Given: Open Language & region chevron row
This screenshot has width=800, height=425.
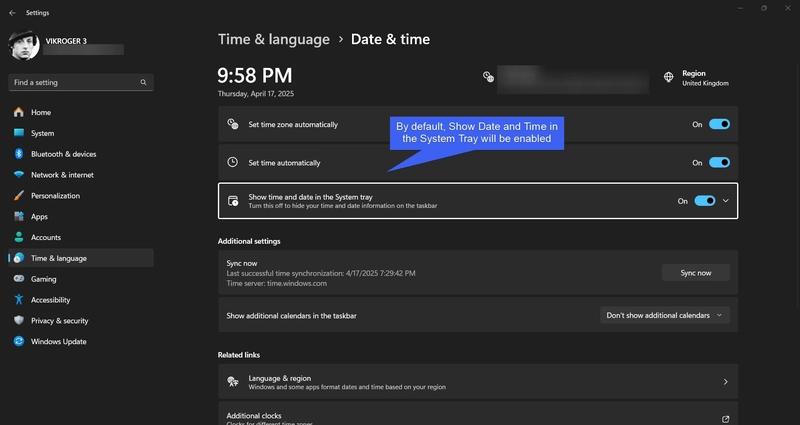Looking at the screenshot, I should (725, 382).
